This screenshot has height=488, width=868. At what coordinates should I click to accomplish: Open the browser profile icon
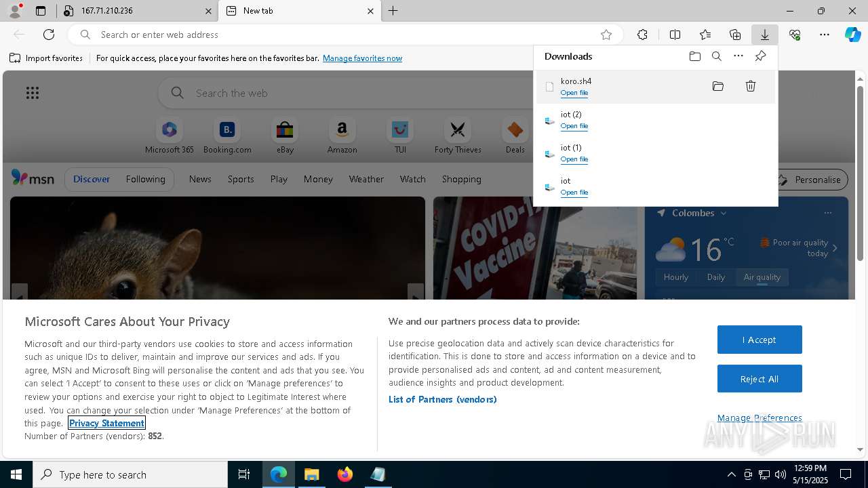click(15, 11)
